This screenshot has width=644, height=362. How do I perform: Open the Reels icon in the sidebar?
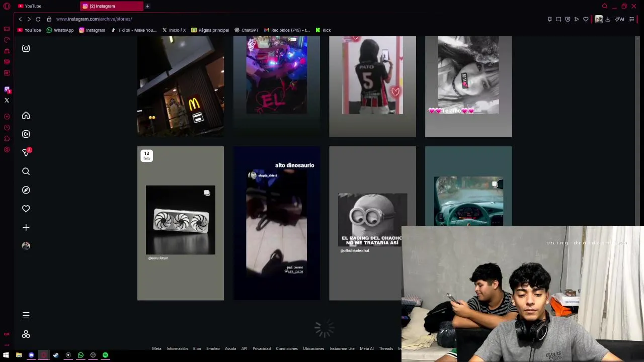tap(26, 134)
